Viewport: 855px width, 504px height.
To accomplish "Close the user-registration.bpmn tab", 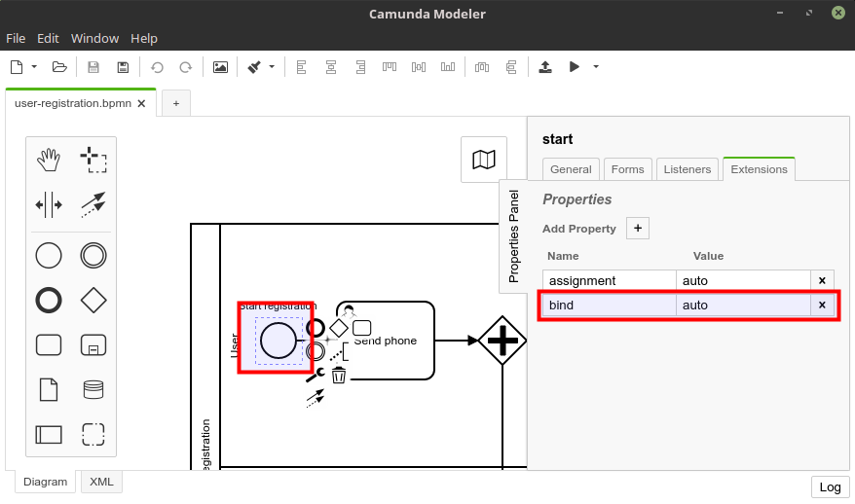I will tap(141, 103).
